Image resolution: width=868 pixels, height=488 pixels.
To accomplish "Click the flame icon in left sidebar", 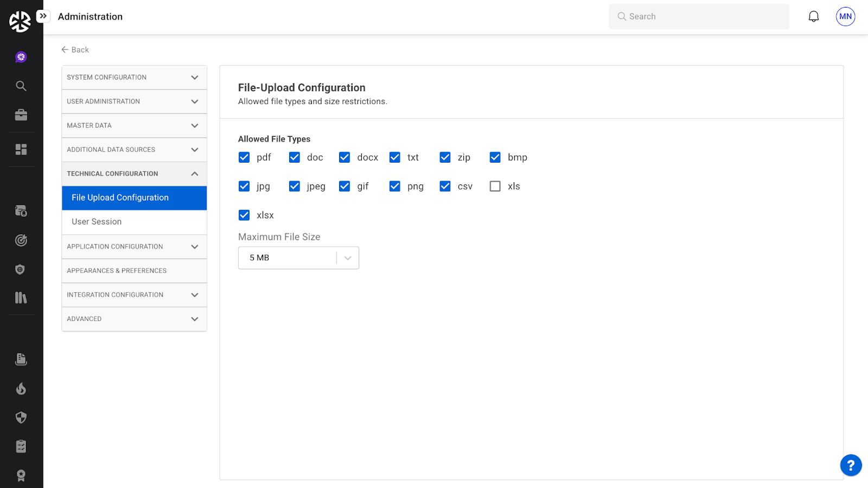I will tap(21, 388).
